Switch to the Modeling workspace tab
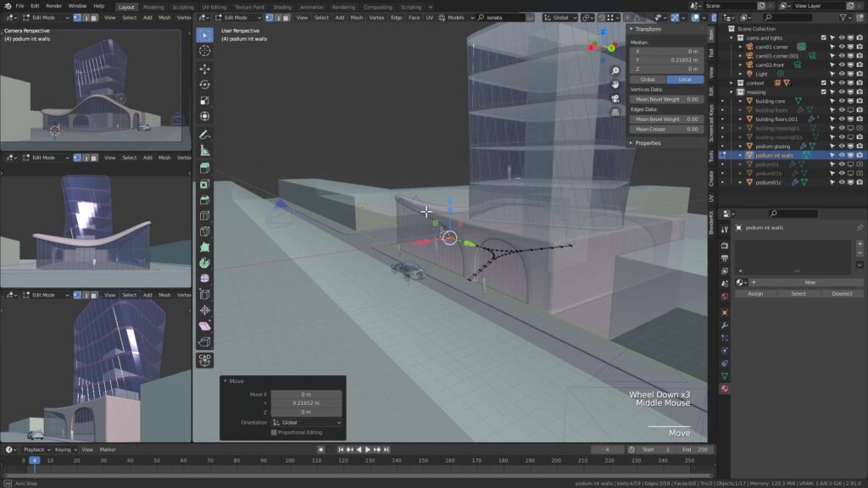The height and width of the screenshot is (488, 868). (153, 7)
